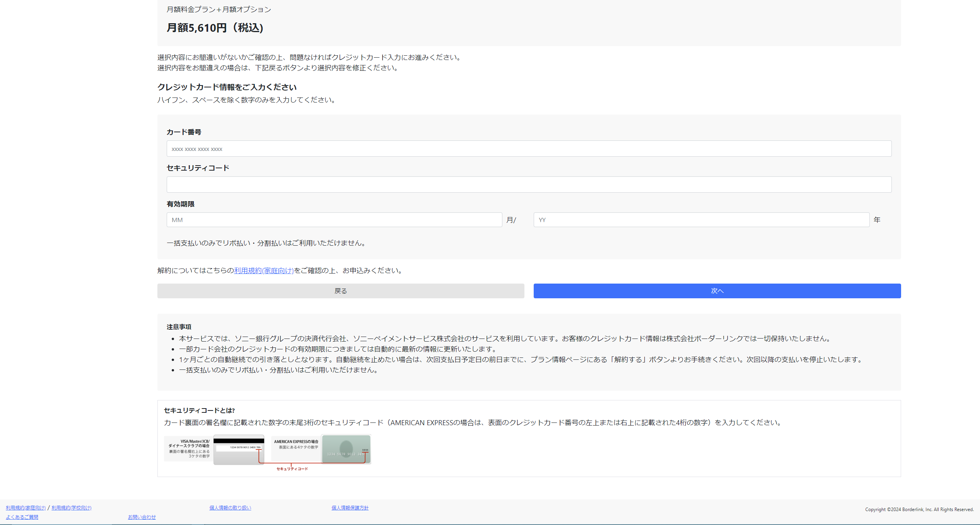Focus the セキュリティコード input field

[529, 185]
